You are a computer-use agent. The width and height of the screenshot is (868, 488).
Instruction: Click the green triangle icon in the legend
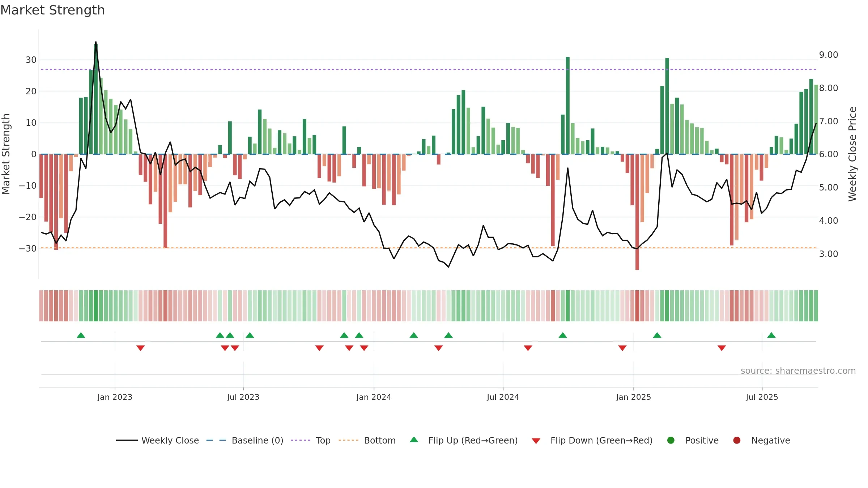(414, 440)
